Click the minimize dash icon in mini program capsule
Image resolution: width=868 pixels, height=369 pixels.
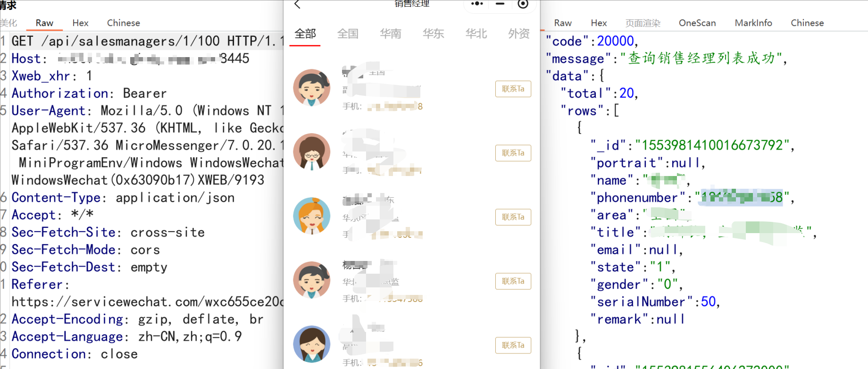pos(500,4)
